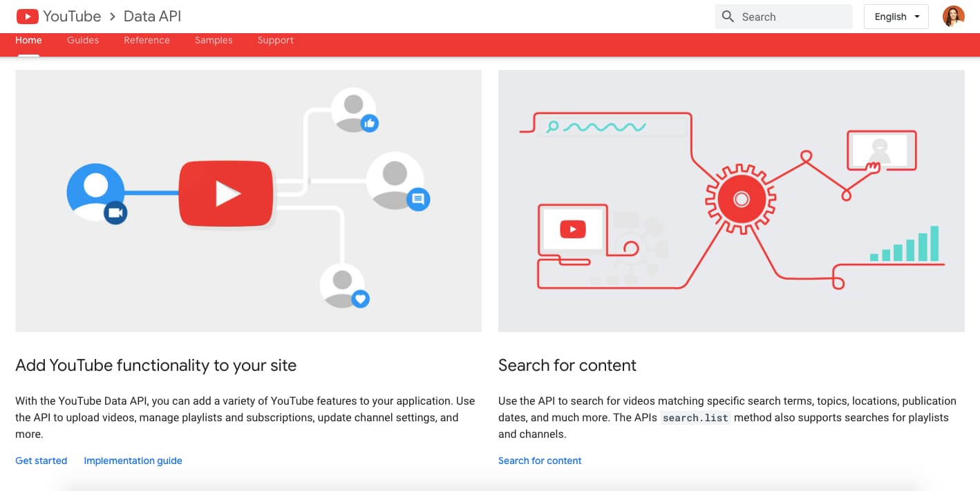Viewport: 980px width, 491px height.
Task: Click the blue video camera badge
Action: coord(115,213)
